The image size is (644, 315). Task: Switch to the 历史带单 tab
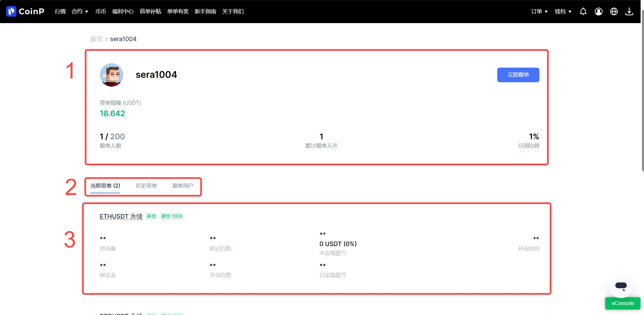pos(146,186)
